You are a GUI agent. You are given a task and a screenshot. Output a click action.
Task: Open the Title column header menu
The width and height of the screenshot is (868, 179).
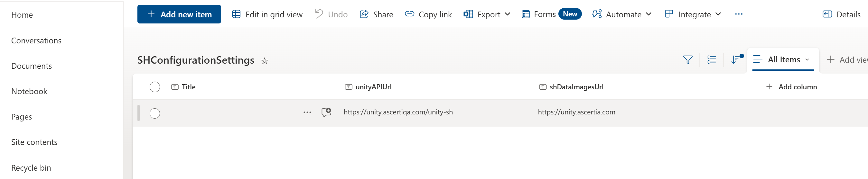coord(183,87)
